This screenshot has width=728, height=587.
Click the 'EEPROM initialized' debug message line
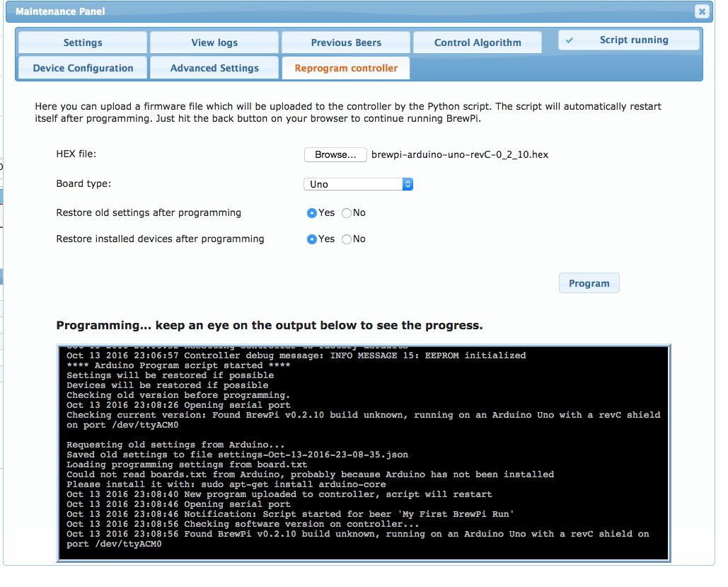[296, 355]
